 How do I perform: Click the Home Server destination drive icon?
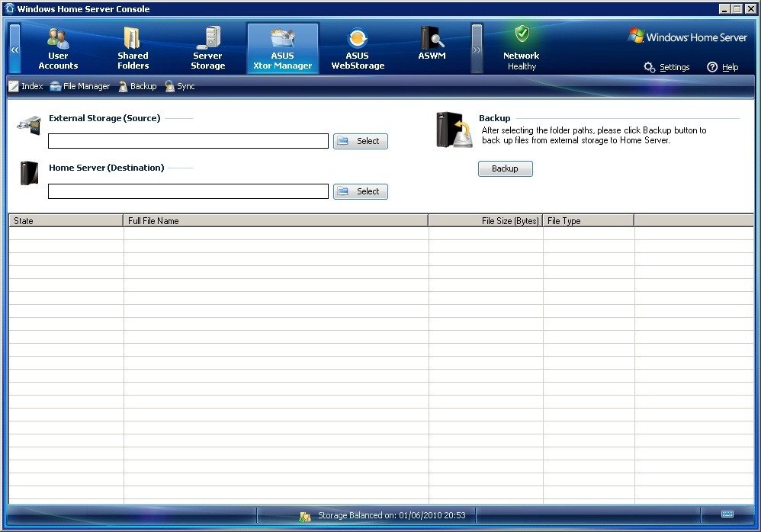(x=29, y=173)
